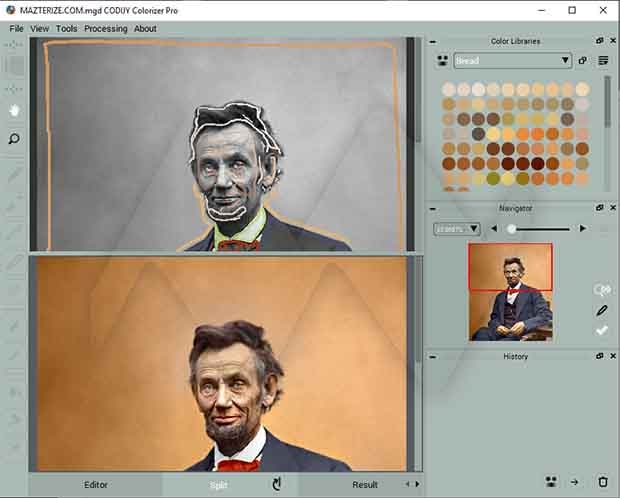Viewport: 620px width, 498px height.
Task: Click the grayscale editor canvas image
Action: tap(221, 144)
